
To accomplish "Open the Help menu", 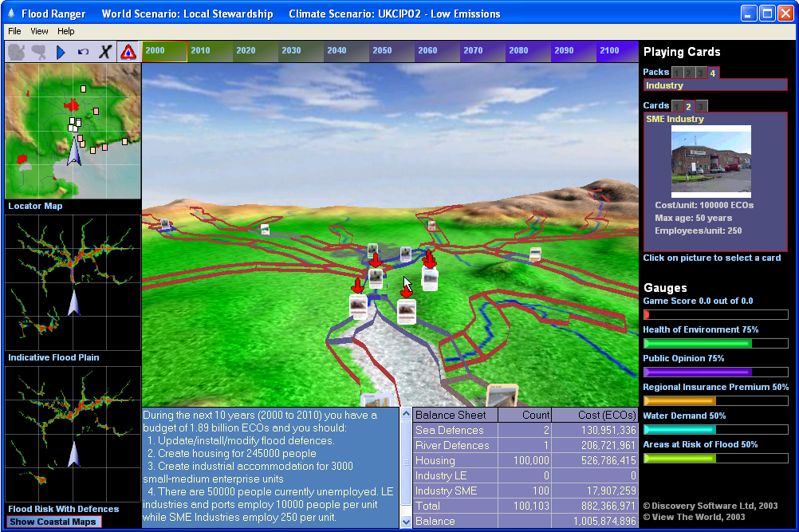I will [65, 31].
